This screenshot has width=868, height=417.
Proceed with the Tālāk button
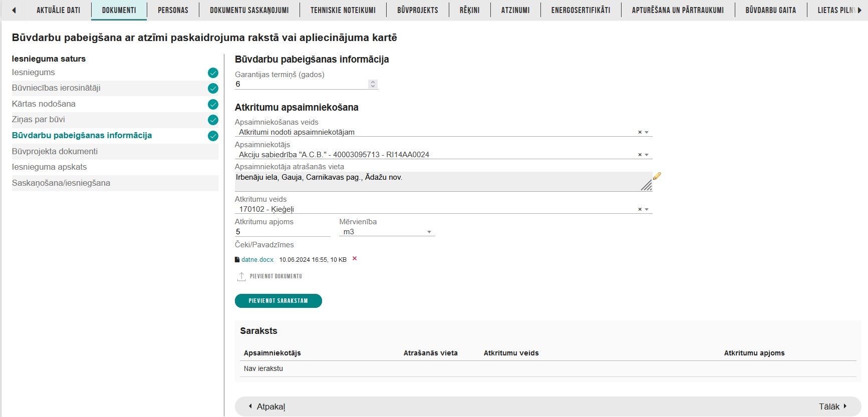coord(833,406)
